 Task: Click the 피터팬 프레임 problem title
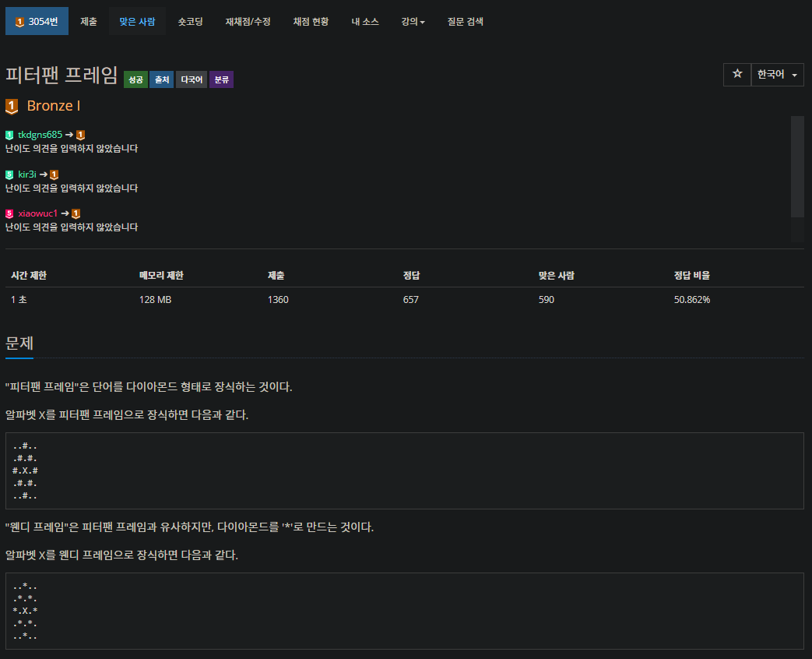point(62,75)
